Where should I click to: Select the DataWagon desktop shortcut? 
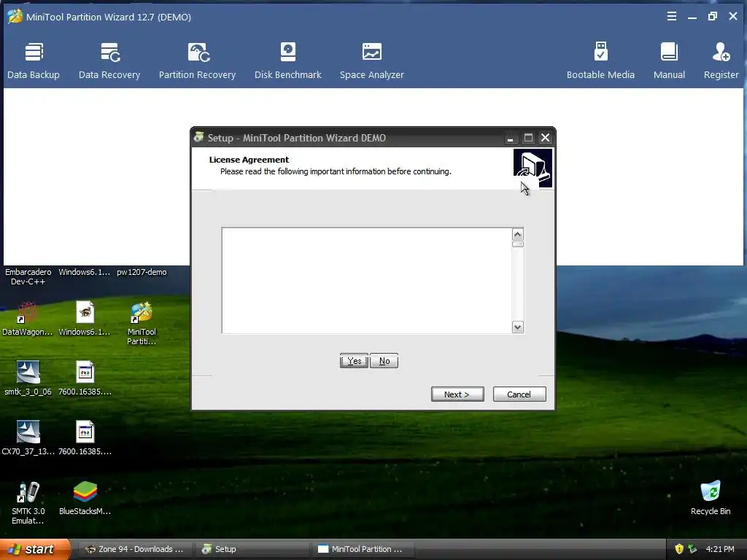28,319
